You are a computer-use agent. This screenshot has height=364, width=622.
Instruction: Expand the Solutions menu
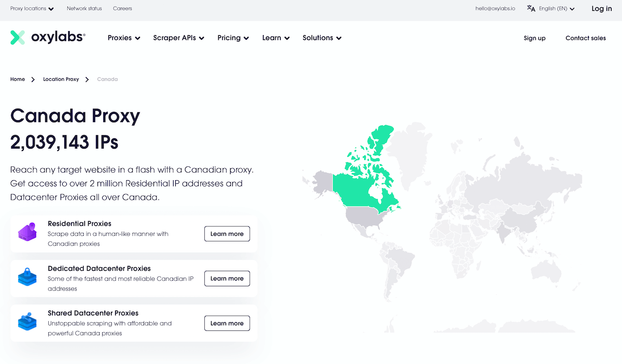click(x=322, y=38)
